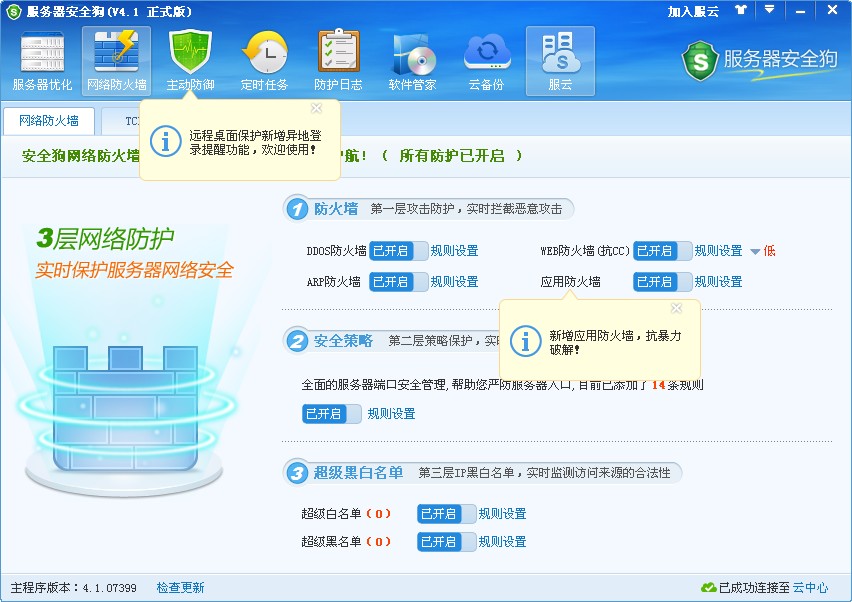Toggle the DDOS防火墙 switch
The width and height of the screenshot is (852, 602).
click(398, 251)
